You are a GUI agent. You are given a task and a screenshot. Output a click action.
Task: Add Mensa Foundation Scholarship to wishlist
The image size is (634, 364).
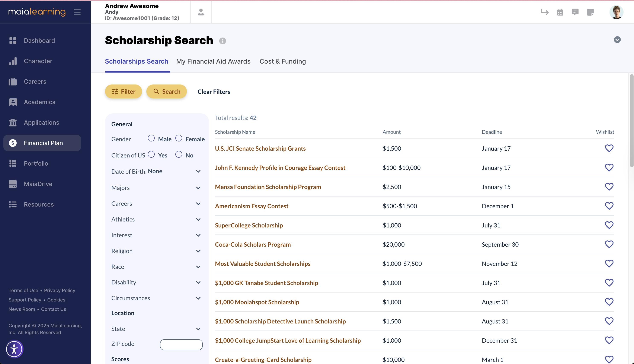(x=609, y=187)
